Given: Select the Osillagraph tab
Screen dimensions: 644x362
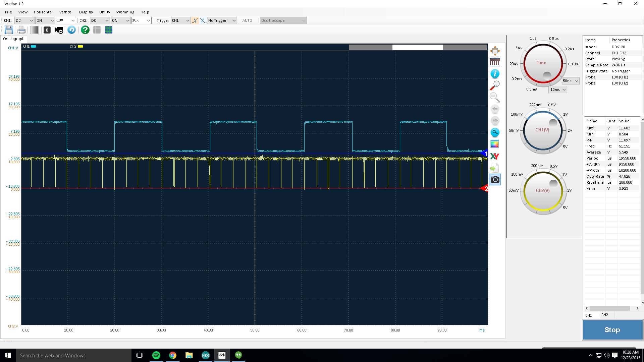Looking at the screenshot, I should (x=14, y=39).
